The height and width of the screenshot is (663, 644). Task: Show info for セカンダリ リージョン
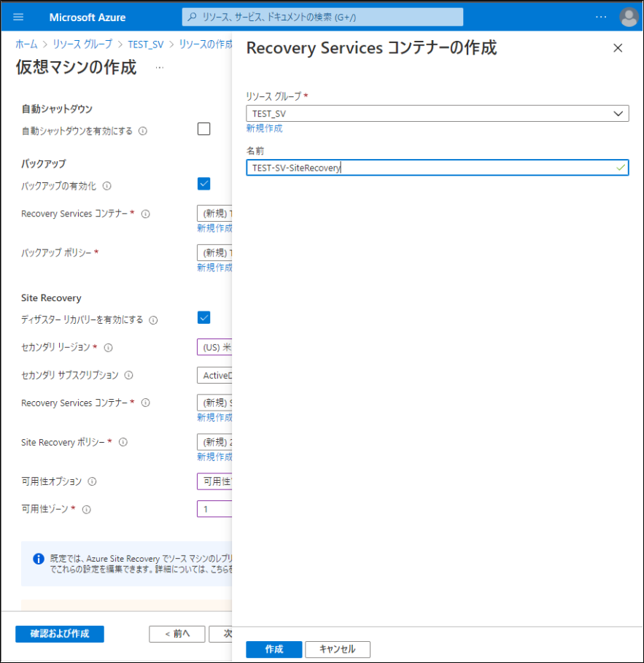108,348
